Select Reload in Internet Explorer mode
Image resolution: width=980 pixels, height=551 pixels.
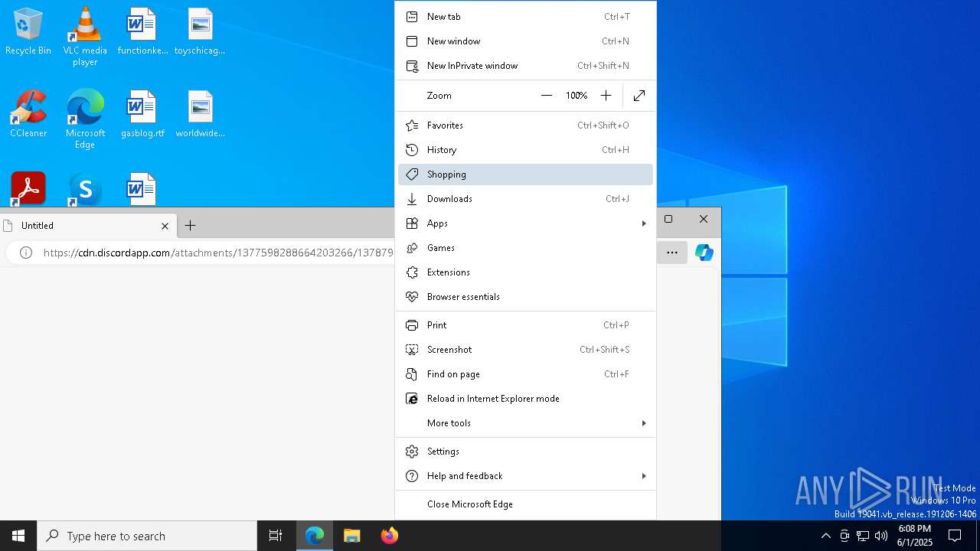(525, 399)
